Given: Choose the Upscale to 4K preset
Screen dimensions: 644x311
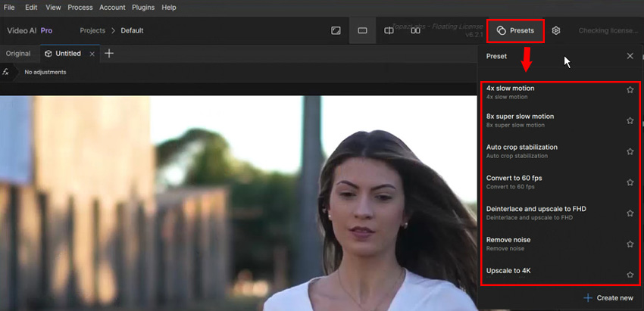Looking at the screenshot, I should pos(508,270).
